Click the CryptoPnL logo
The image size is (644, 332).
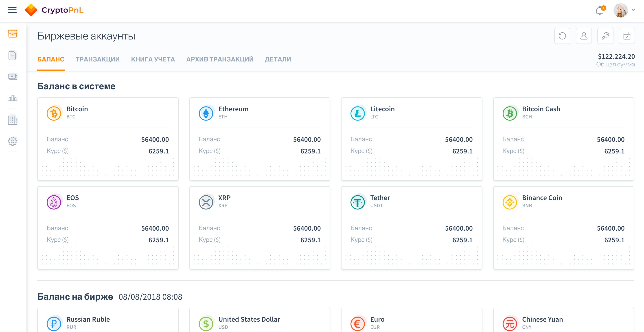(54, 10)
